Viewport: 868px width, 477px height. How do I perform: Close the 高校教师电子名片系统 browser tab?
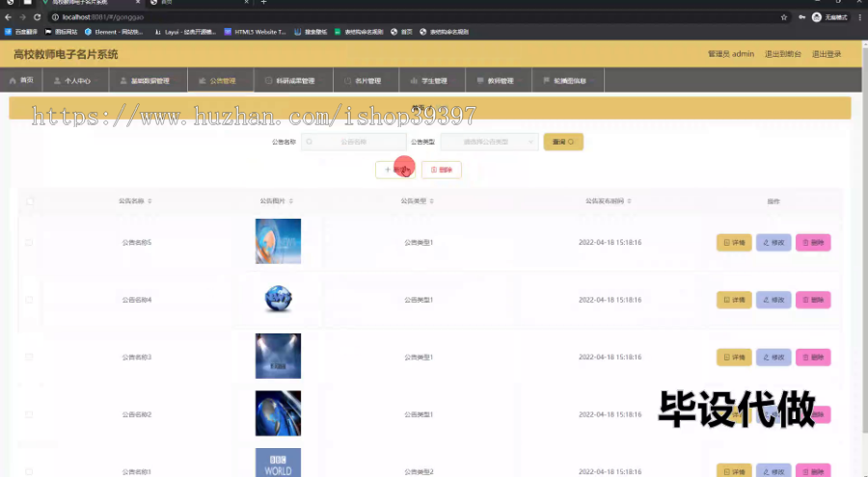(x=138, y=2)
